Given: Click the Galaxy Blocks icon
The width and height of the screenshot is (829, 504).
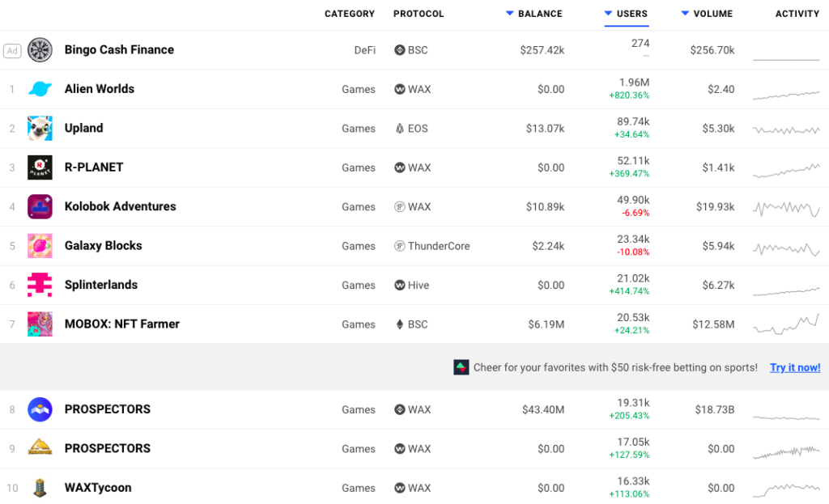Looking at the screenshot, I should 40,246.
